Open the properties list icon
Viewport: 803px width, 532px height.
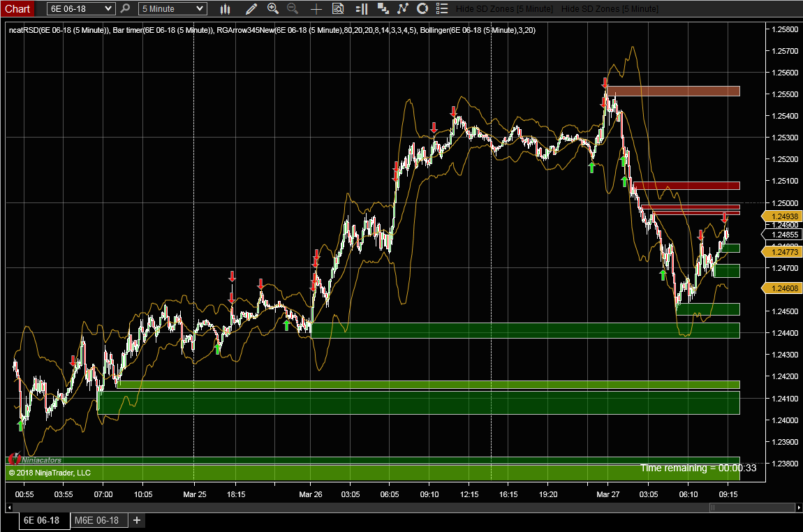tap(442, 8)
